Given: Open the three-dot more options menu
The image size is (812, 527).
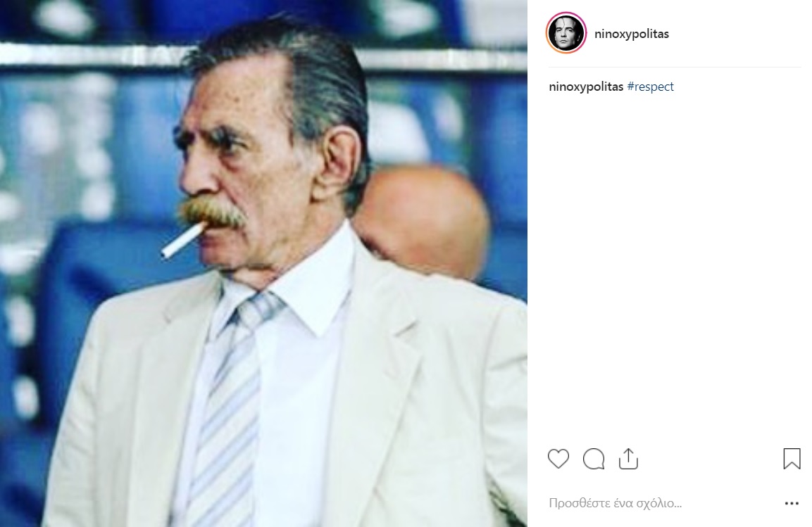Looking at the screenshot, I should [792, 504].
